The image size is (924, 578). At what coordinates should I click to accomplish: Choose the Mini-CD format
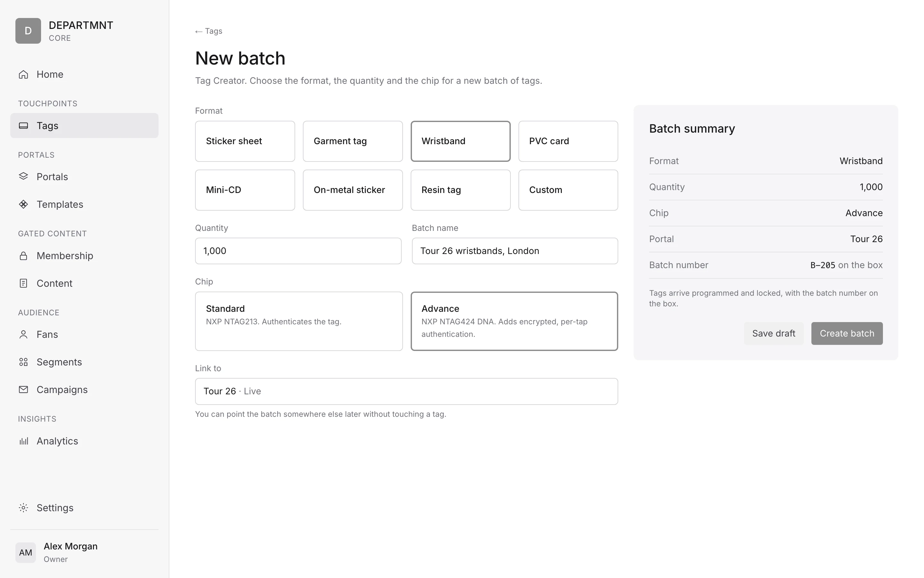[x=245, y=190]
